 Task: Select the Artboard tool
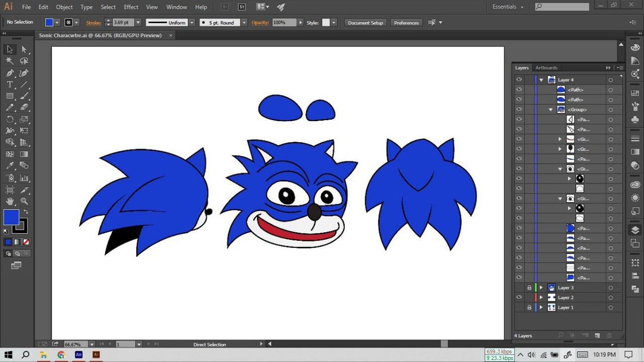(x=10, y=190)
